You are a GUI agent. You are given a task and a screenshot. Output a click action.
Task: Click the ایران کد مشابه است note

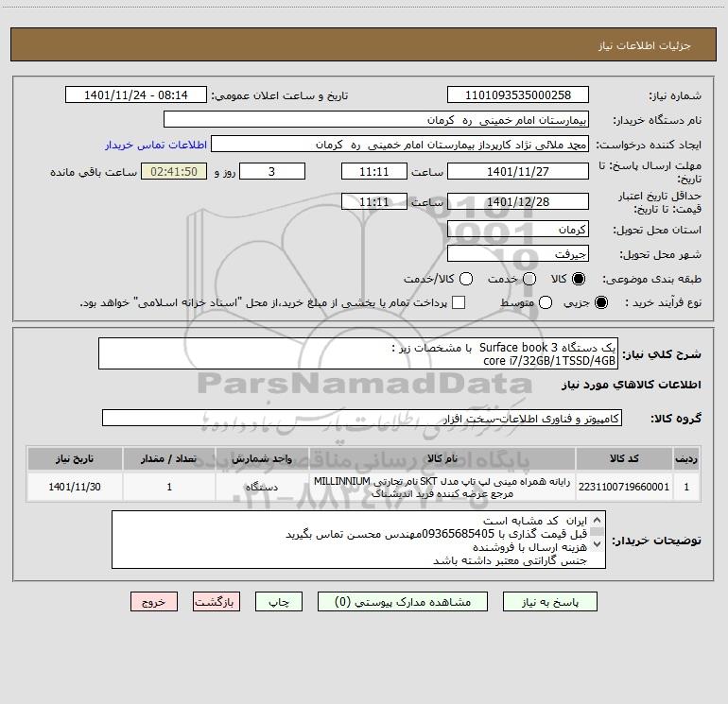click(x=535, y=521)
